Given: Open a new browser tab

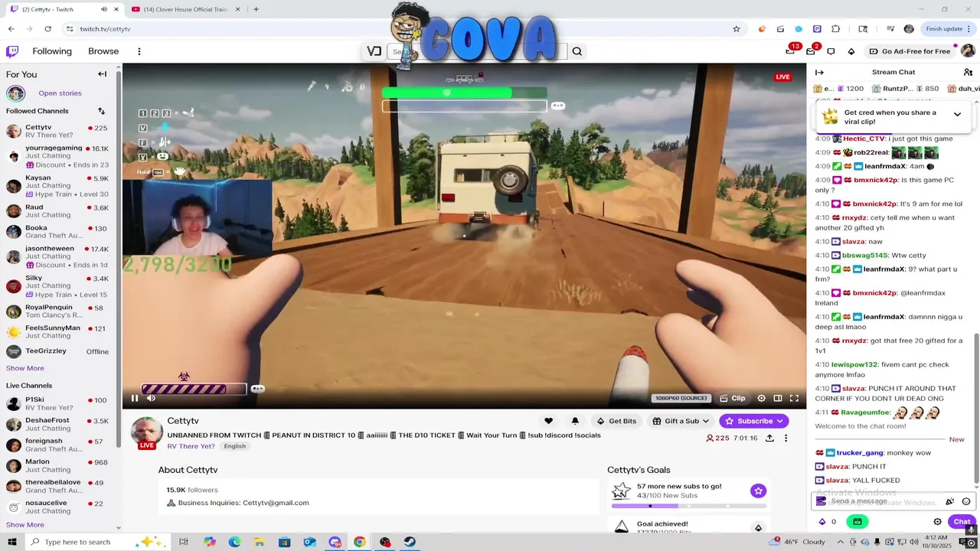Looking at the screenshot, I should point(256,9).
